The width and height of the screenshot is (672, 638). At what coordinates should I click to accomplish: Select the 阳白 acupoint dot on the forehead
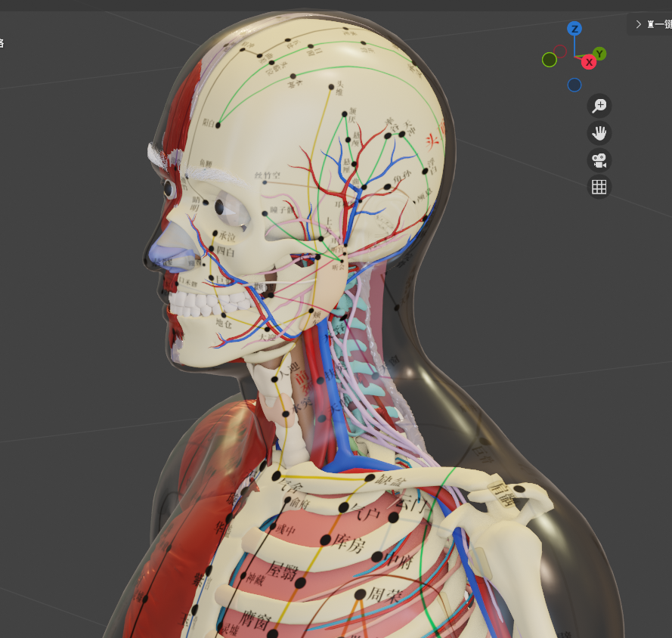click(218, 125)
